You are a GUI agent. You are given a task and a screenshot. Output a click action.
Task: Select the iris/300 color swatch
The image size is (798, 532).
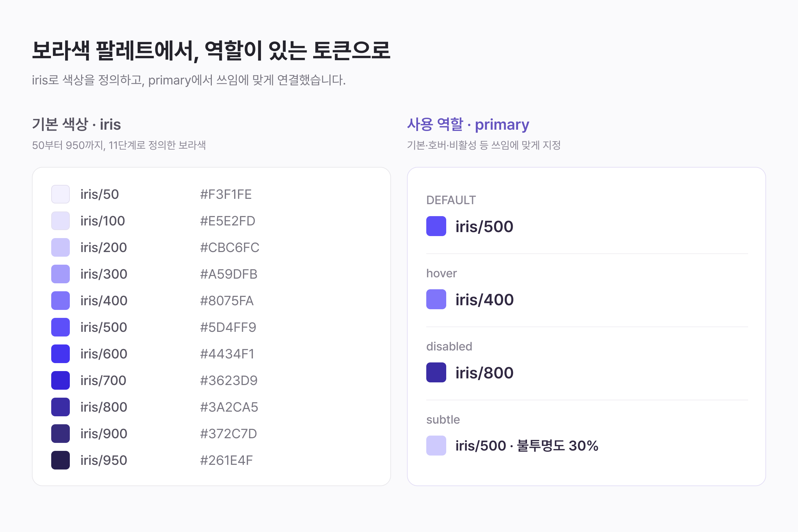[61, 274]
